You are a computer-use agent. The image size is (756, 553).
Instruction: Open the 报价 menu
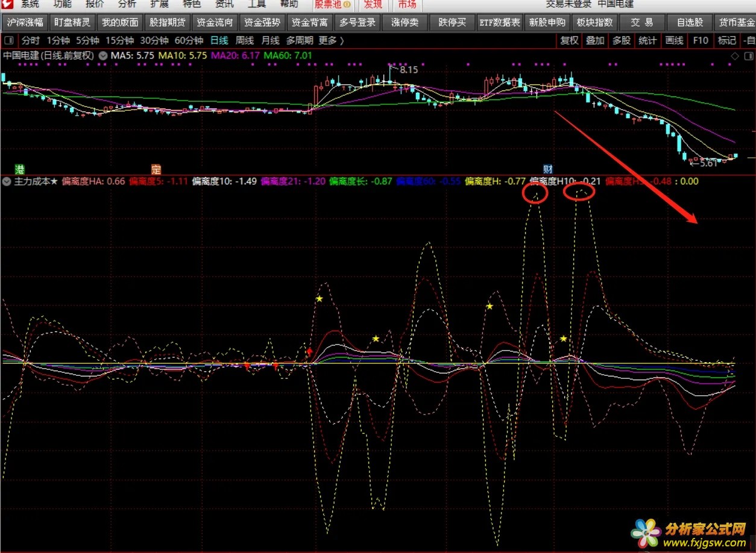[x=95, y=4]
